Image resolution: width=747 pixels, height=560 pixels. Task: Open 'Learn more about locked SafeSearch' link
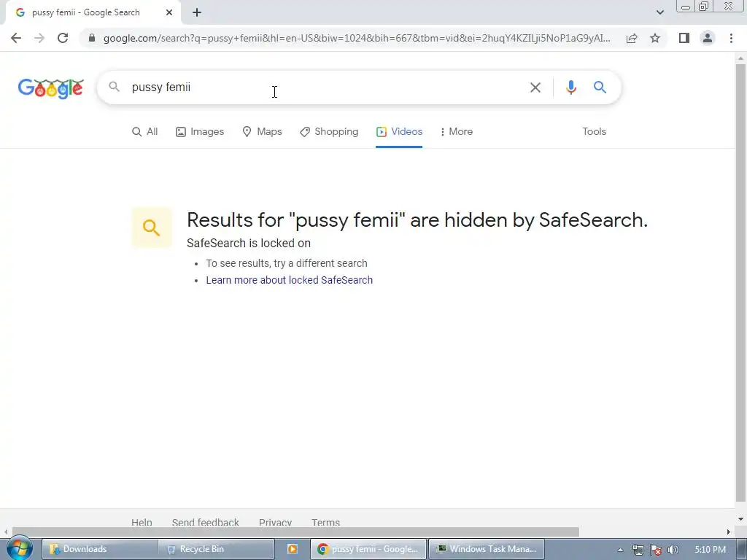pos(289,280)
